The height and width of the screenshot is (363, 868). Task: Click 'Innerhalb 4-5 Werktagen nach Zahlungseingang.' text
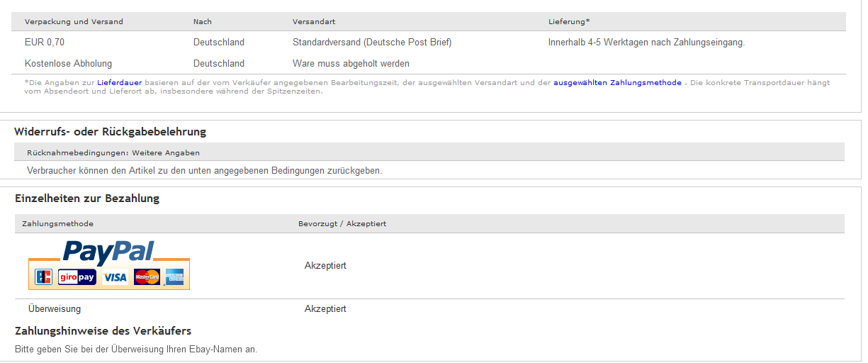[x=647, y=43]
